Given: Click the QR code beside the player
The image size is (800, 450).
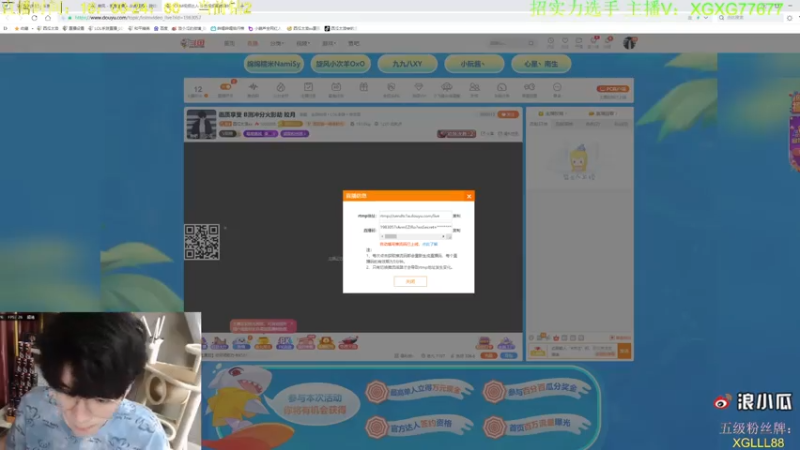Looking at the screenshot, I should click(x=202, y=242).
